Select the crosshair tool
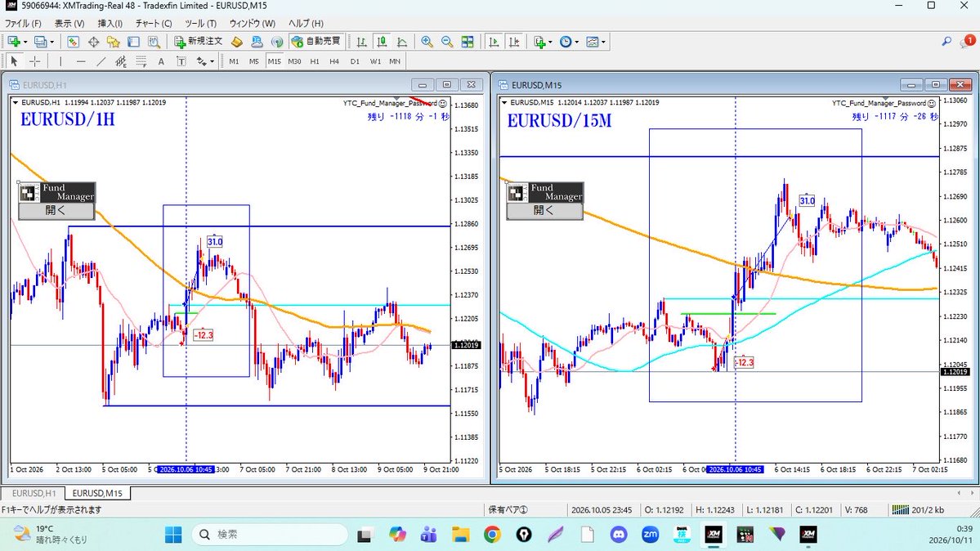980x551 pixels. tap(35, 61)
